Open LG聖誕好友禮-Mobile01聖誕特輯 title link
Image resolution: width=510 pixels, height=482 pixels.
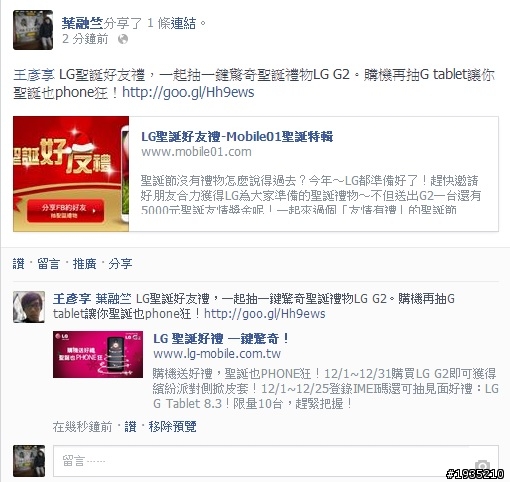(237, 137)
